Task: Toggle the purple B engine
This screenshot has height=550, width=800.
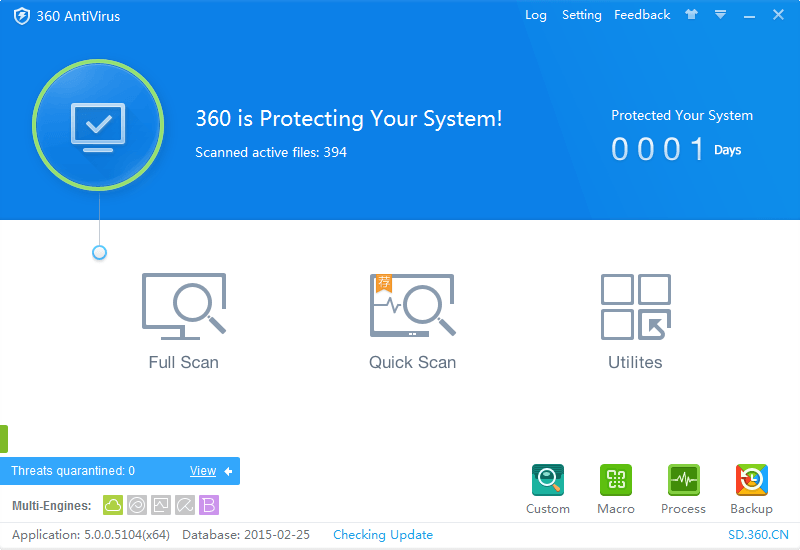Action: point(209,505)
